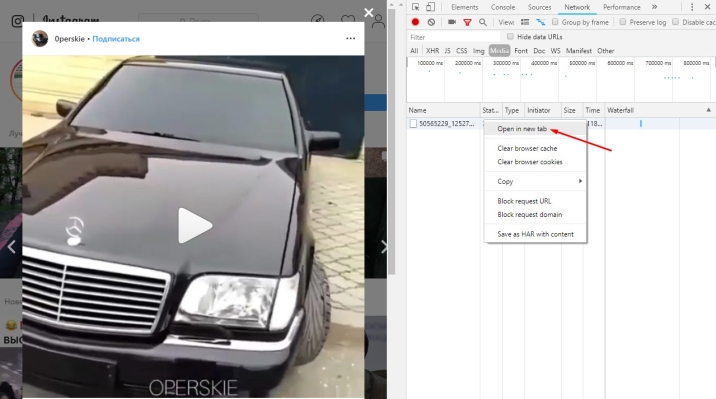Image resolution: width=716 pixels, height=399 pixels.
Task: Open Instagram activity heart icon
Action: pyautogui.click(x=348, y=20)
